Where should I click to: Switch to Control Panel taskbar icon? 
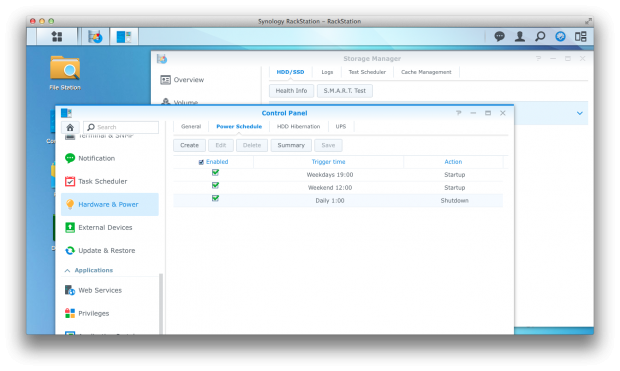click(x=124, y=37)
